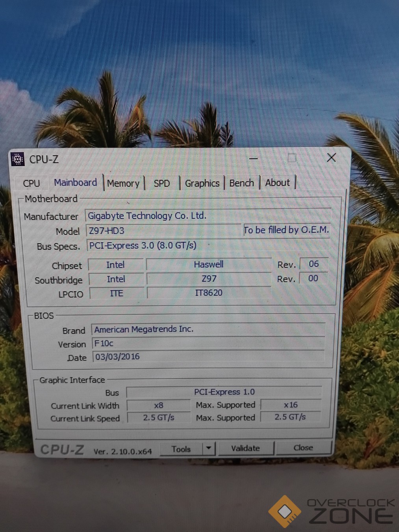Click the Southbridge name Z97

209,278
